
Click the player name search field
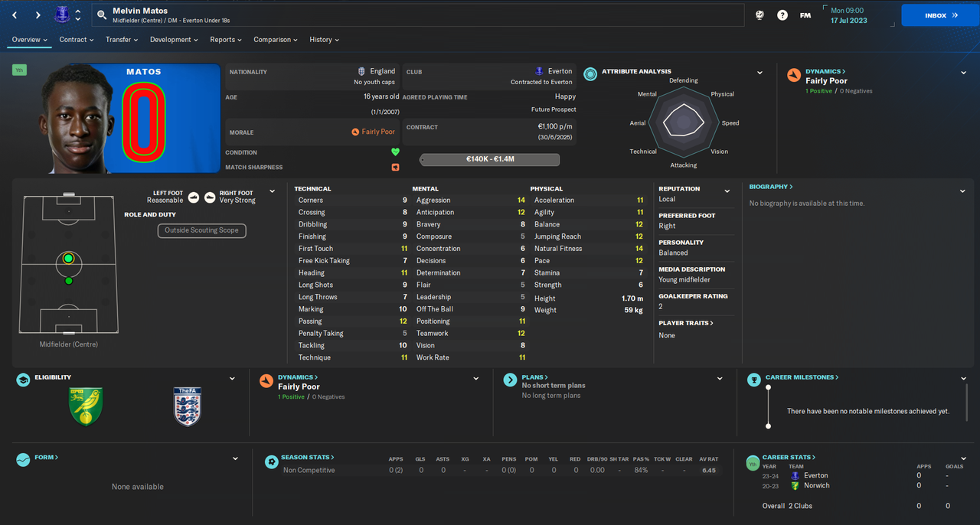coord(417,15)
